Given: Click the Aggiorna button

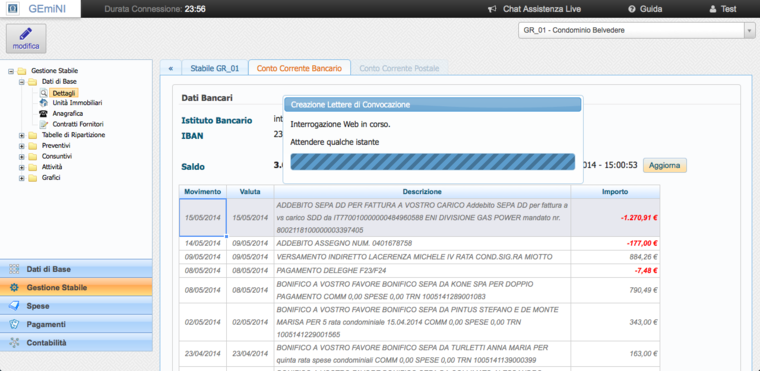Looking at the screenshot, I should [665, 165].
